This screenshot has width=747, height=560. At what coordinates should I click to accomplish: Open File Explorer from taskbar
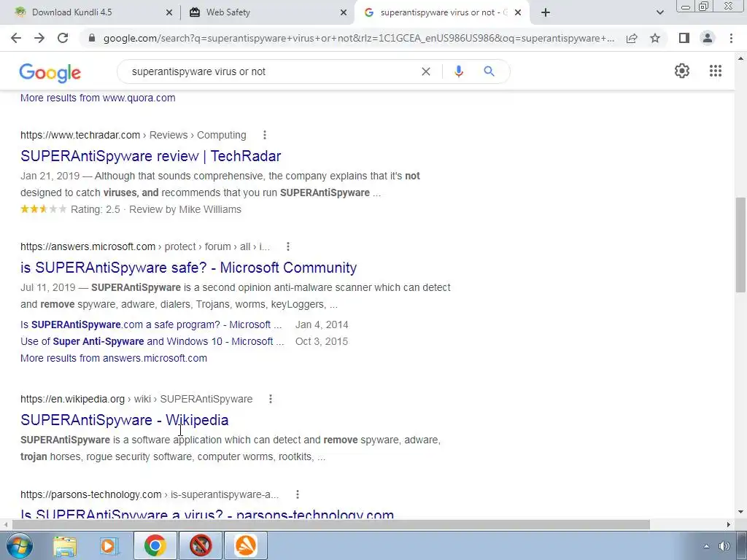click(65, 545)
